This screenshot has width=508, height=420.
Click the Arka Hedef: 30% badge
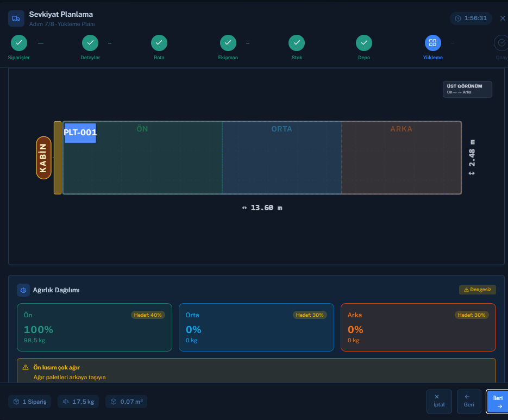[472, 315]
